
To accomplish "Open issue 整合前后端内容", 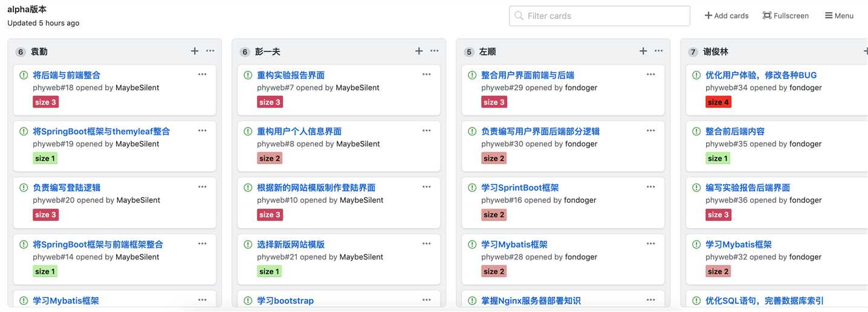I will tap(735, 131).
